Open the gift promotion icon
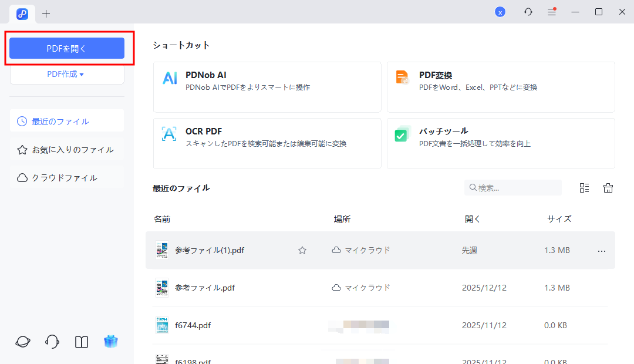634x364 pixels. 111,341
